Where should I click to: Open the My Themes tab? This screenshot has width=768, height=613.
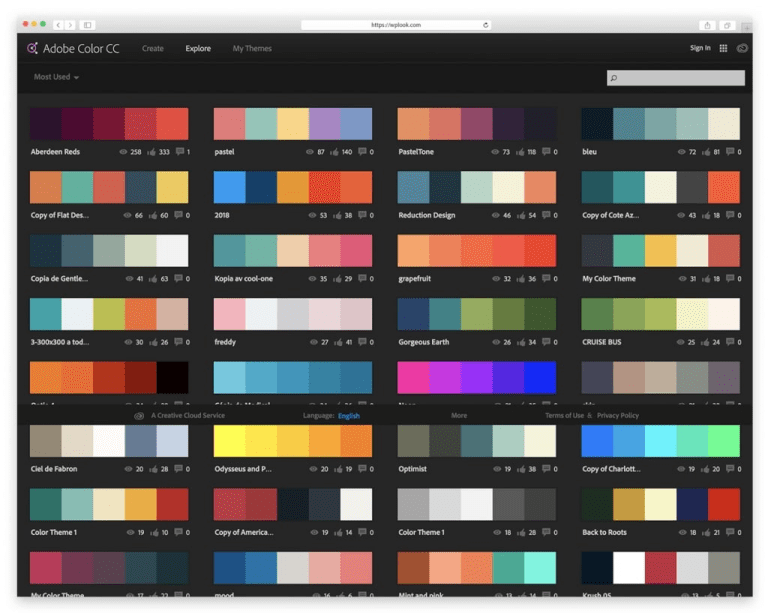[x=252, y=48]
